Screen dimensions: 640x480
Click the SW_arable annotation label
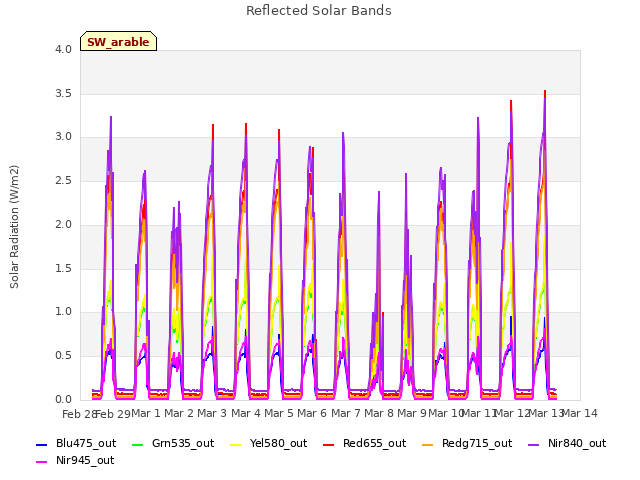118,42
